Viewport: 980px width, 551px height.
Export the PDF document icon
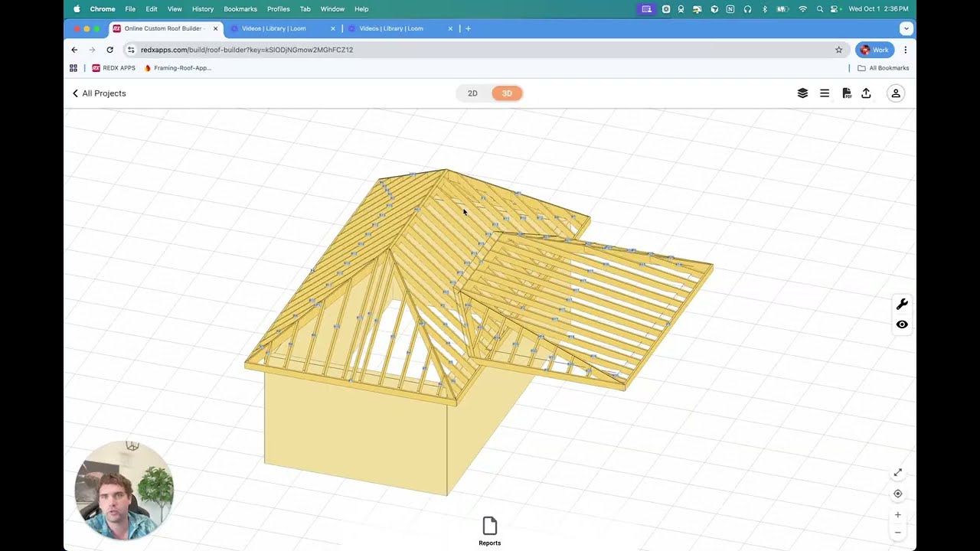point(847,93)
